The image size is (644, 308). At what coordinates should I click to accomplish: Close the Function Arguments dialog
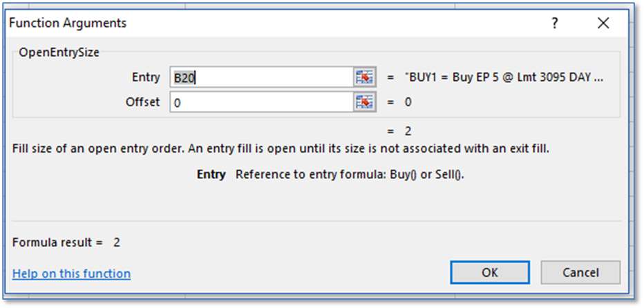603,23
